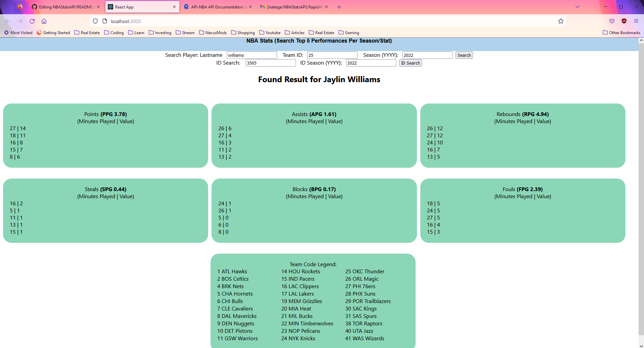
Task: Open the Youtube bookmarks folder
Action: tap(270, 32)
